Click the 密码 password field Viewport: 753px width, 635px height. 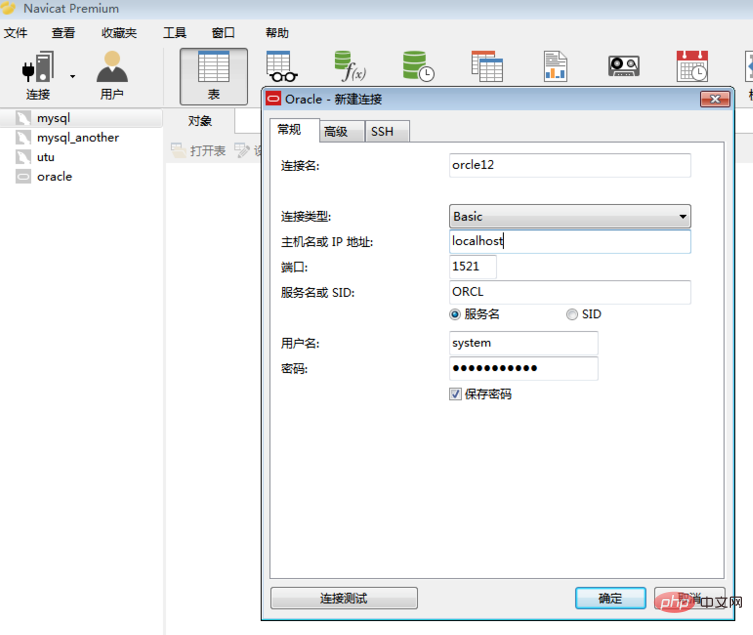pos(524,368)
